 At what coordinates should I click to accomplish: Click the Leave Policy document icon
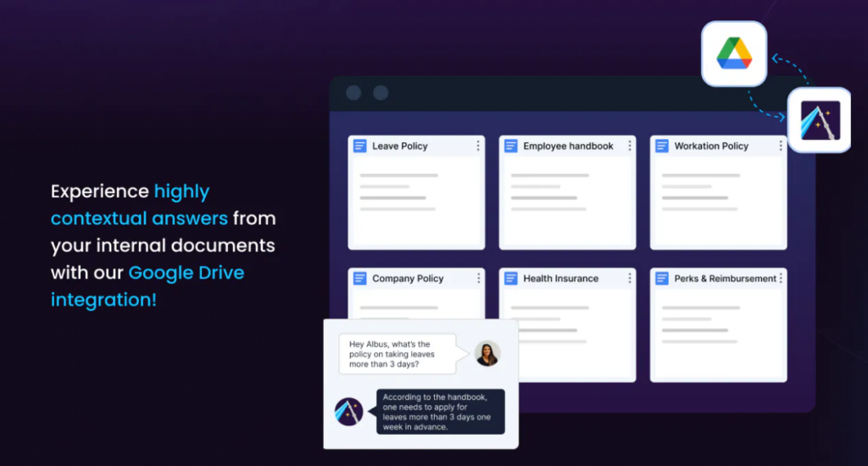360,146
